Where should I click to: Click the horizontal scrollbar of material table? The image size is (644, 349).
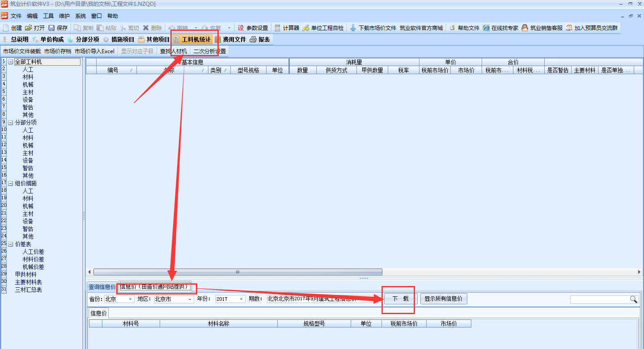click(x=237, y=272)
